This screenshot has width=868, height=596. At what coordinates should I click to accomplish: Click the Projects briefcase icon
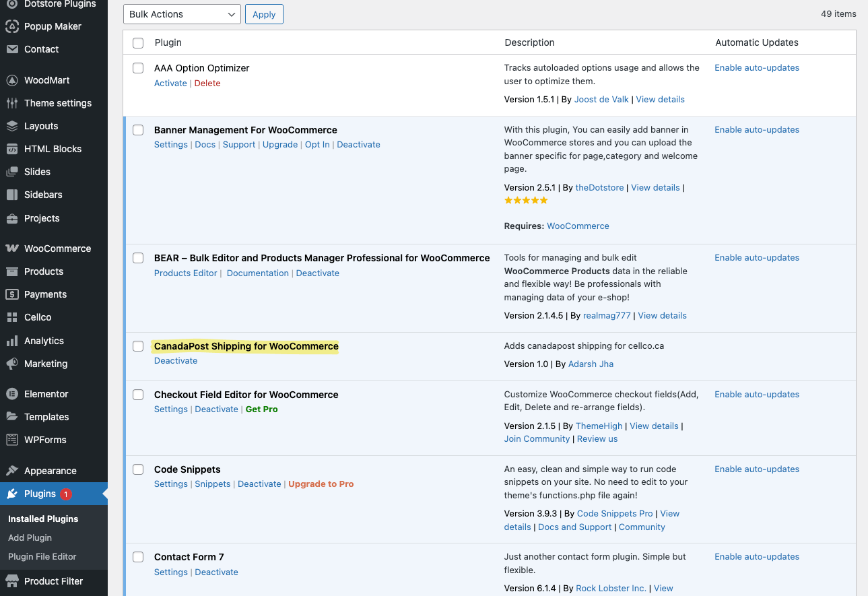(11, 218)
